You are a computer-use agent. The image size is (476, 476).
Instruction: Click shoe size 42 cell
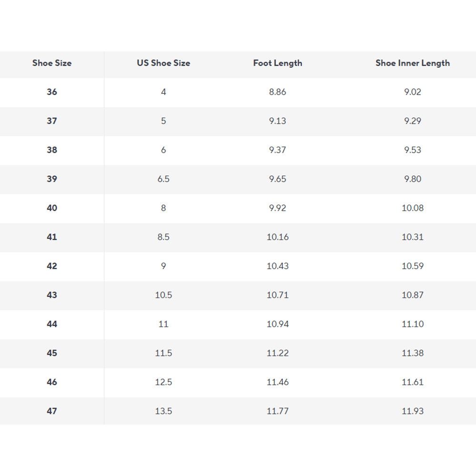(52, 266)
